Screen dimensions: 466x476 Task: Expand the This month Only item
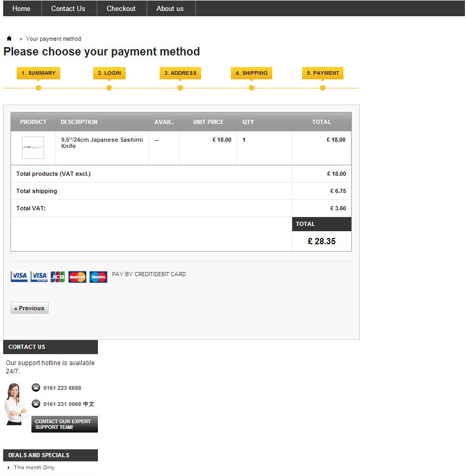34,467
